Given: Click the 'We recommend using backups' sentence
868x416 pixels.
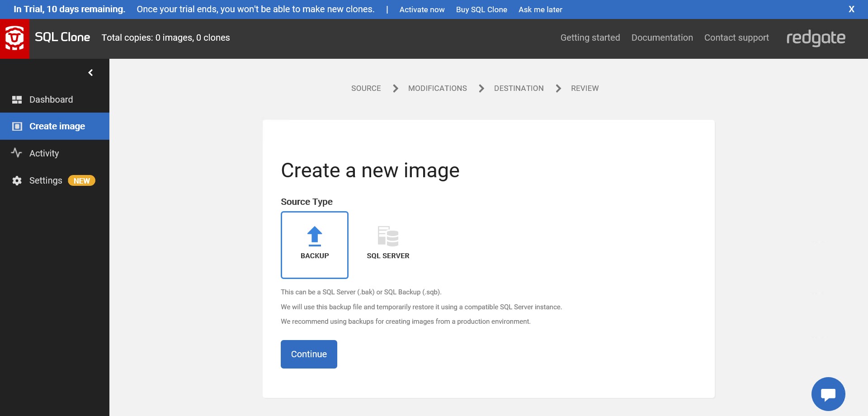Looking at the screenshot, I should [406, 321].
